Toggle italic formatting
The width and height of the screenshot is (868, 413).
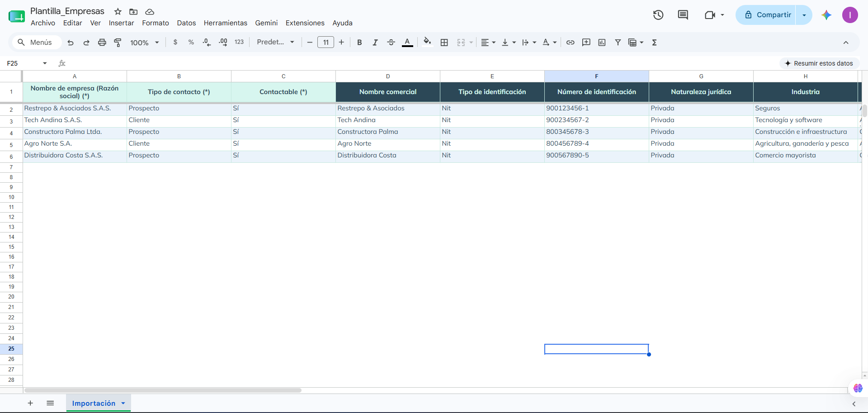click(375, 43)
